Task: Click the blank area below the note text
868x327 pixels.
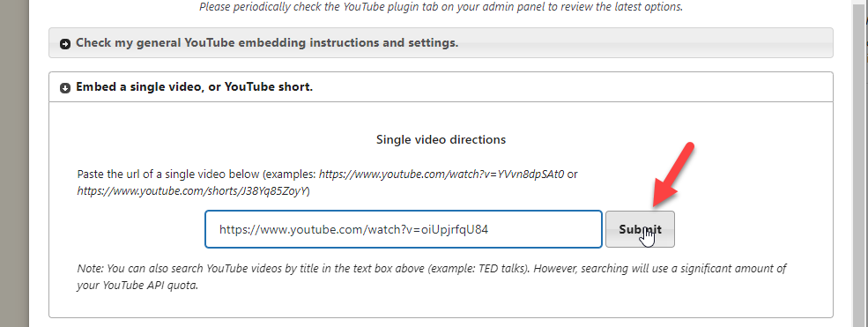Action: click(441, 305)
